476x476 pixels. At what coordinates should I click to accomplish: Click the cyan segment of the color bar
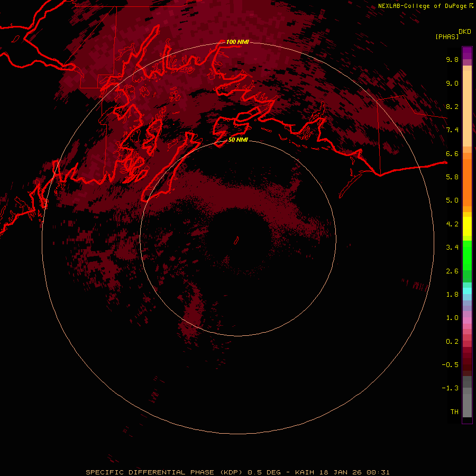467,291
